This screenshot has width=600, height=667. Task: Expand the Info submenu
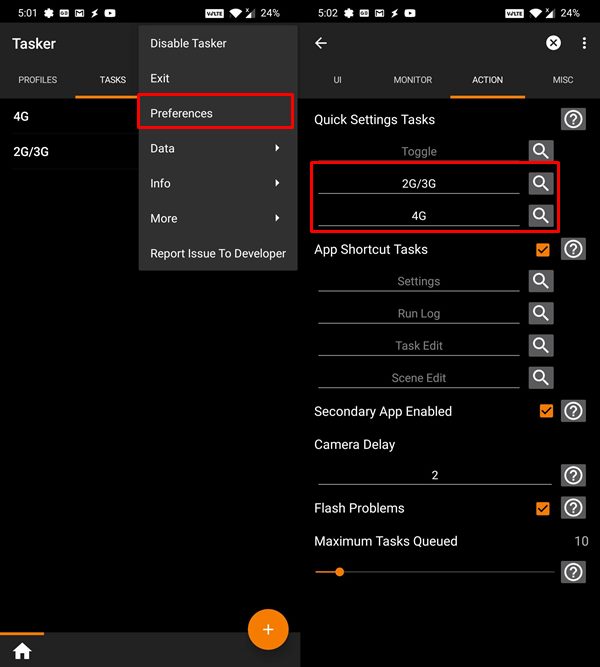[217, 183]
